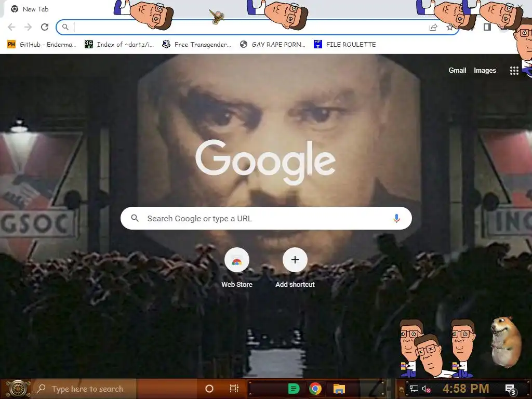Open the notification center icon
532x399 pixels.
pyautogui.click(x=510, y=389)
